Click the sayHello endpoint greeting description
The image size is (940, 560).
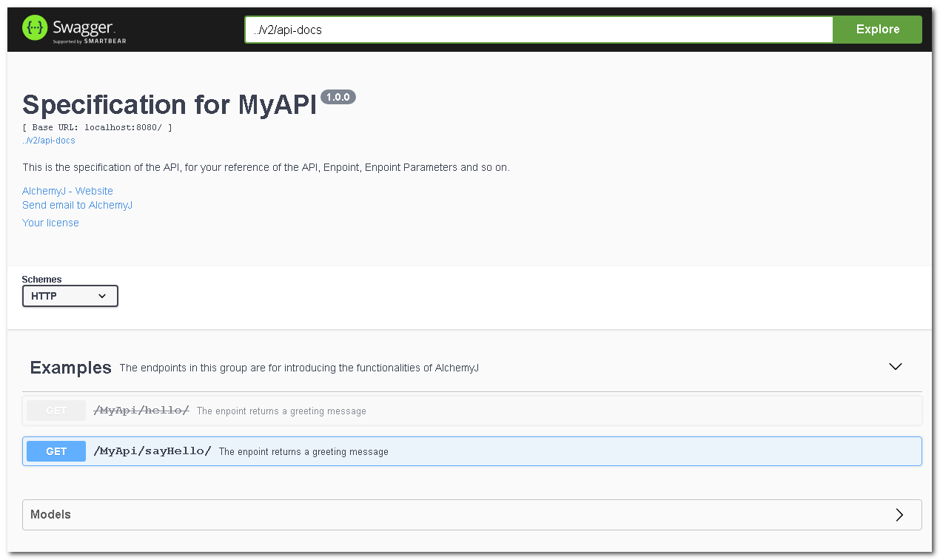tap(303, 452)
